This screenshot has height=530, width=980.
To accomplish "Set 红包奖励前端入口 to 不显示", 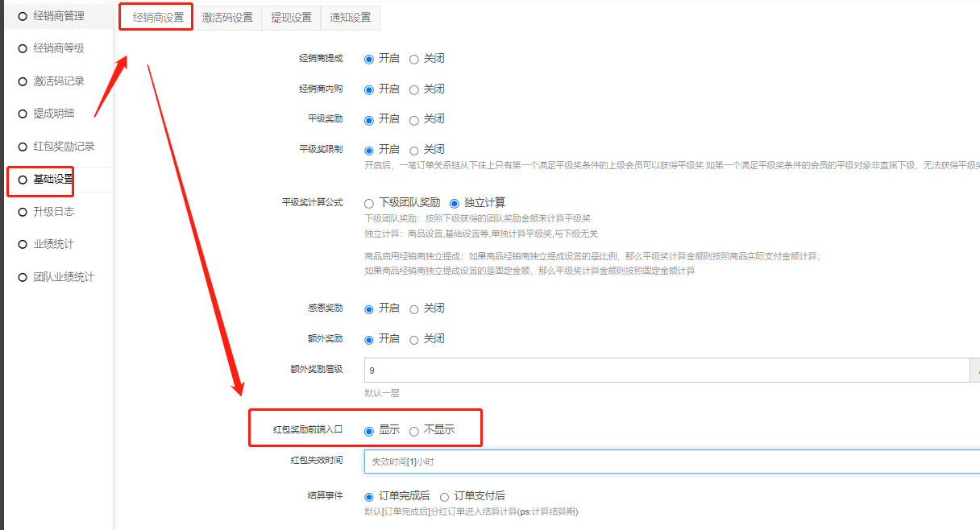I will (x=414, y=431).
